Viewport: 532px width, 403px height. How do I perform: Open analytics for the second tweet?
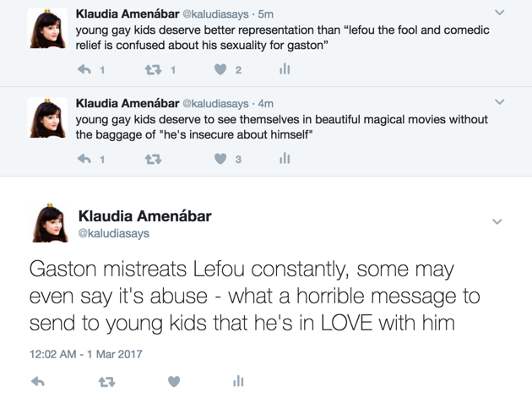285,158
